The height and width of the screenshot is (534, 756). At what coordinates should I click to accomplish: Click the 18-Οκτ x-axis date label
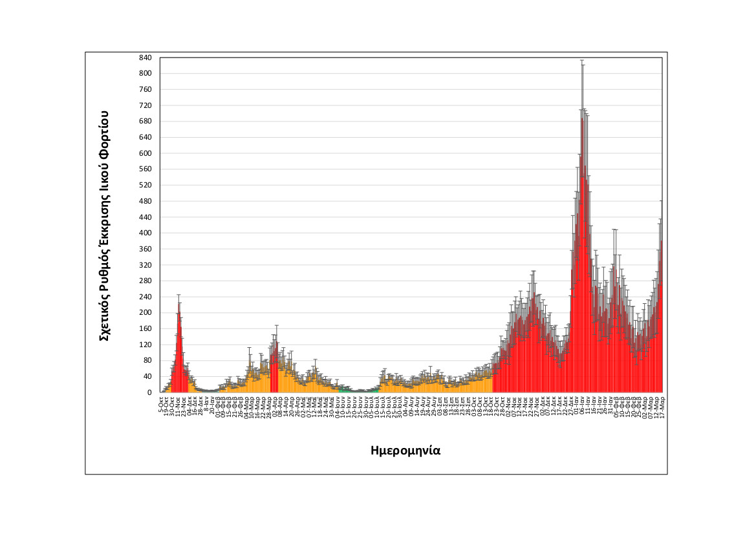point(490,407)
